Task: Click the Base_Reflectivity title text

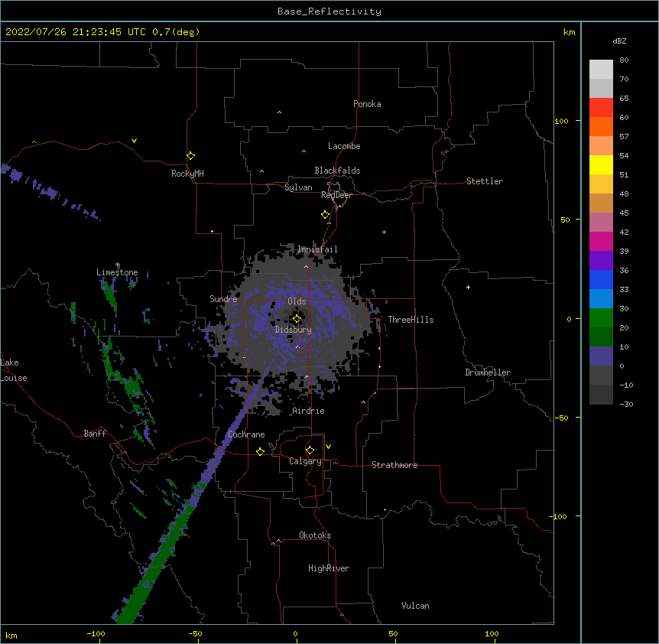Action: 329,11
